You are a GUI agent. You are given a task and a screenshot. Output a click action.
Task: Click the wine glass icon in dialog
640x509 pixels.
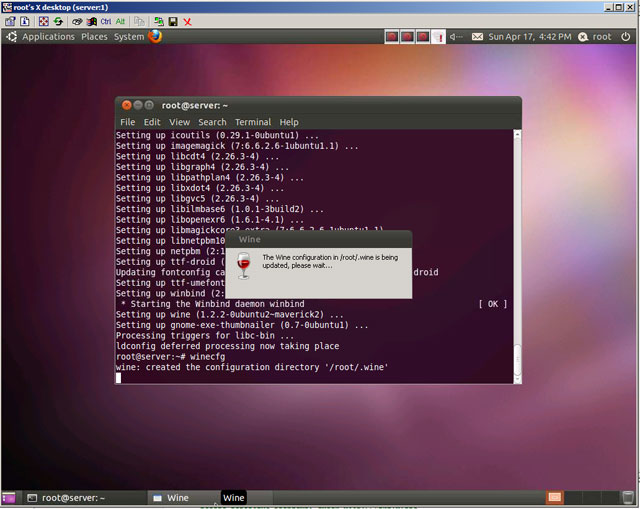point(244,265)
